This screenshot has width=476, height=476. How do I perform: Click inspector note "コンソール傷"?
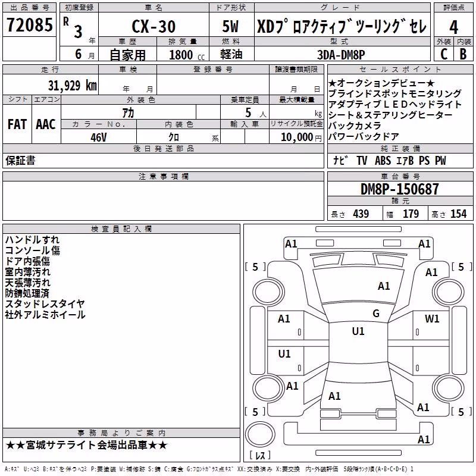click(33, 250)
